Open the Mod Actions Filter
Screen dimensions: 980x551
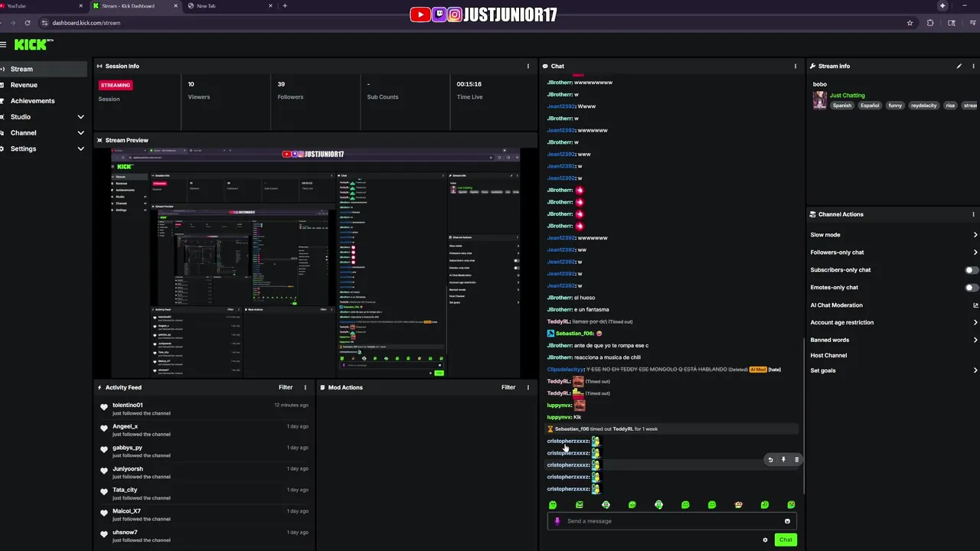pos(508,387)
